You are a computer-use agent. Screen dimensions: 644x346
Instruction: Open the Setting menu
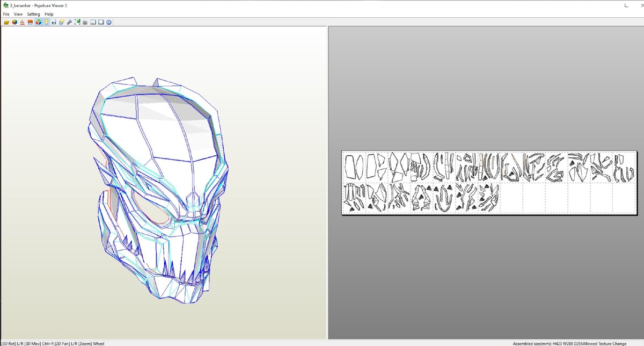click(x=34, y=14)
